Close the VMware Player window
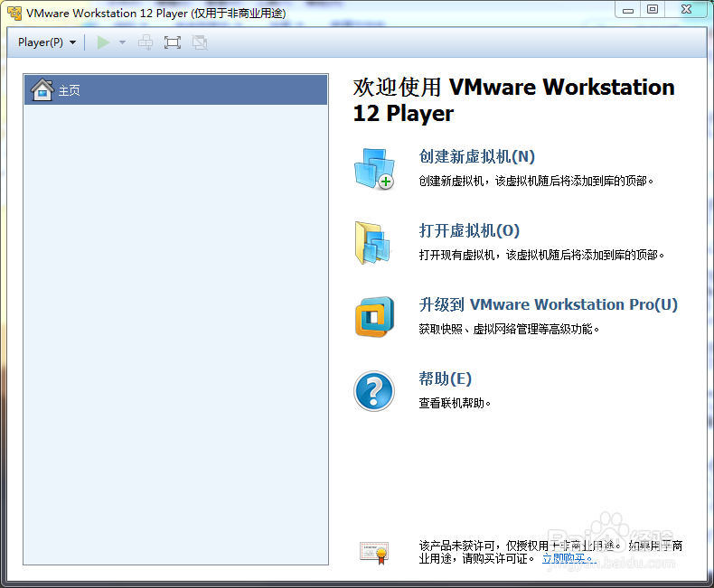 [x=686, y=10]
